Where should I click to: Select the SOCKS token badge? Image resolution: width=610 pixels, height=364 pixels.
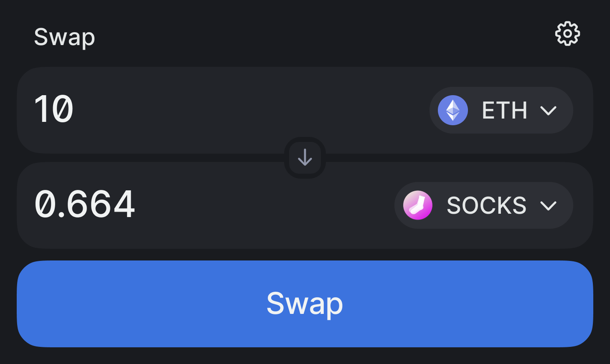[x=483, y=205]
